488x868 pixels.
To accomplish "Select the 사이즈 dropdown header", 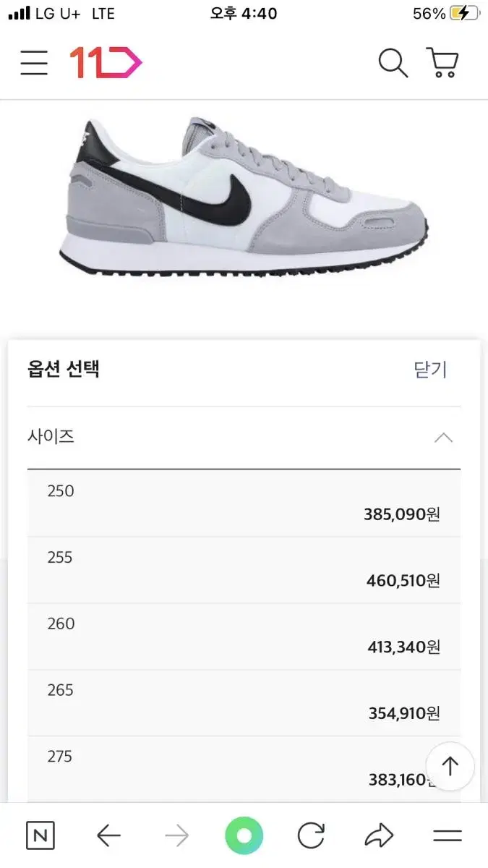I will coord(244,438).
